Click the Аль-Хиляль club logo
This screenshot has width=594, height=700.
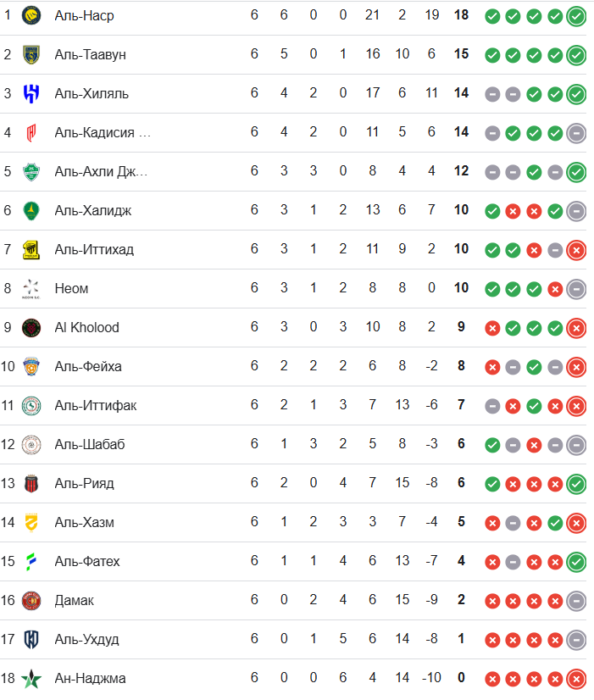point(31,93)
